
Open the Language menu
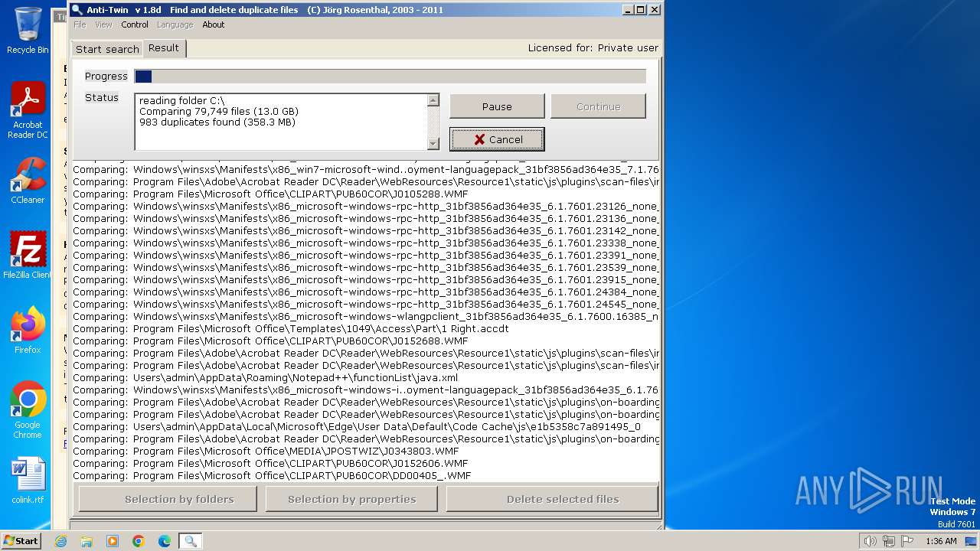point(175,24)
